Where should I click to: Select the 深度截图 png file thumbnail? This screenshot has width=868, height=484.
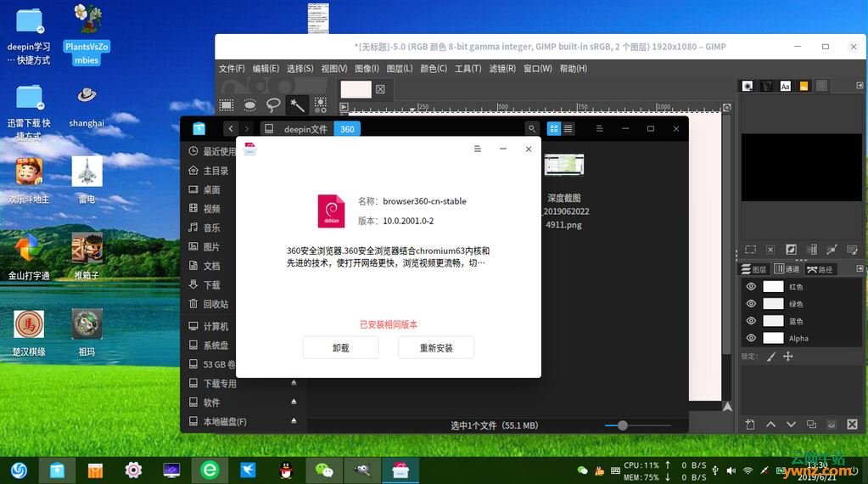(x=563, y=165)
